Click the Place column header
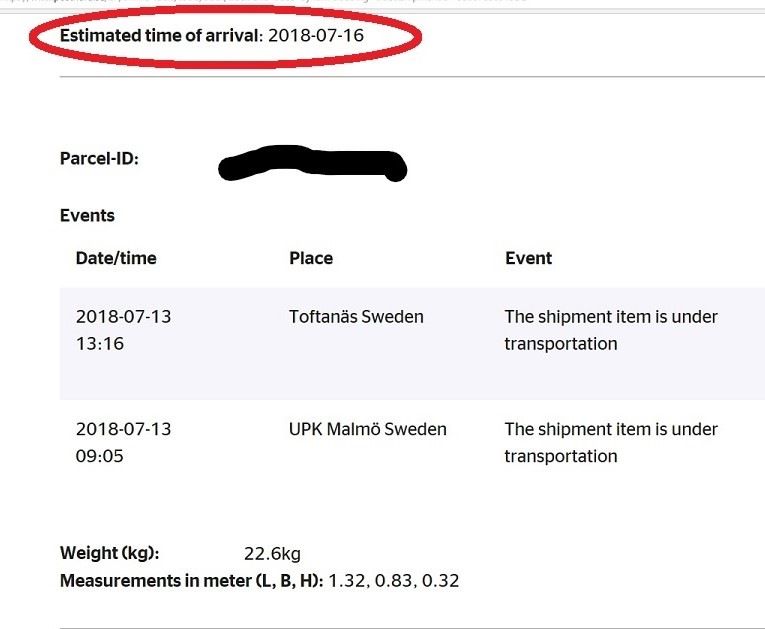Image resolution: width=765 pixels, height=629 pixels. tap(311, 258)
